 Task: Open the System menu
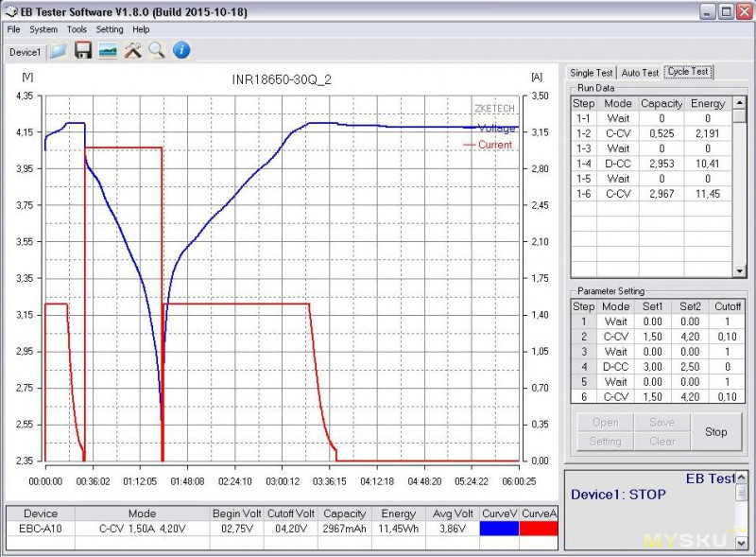point(43,29)
